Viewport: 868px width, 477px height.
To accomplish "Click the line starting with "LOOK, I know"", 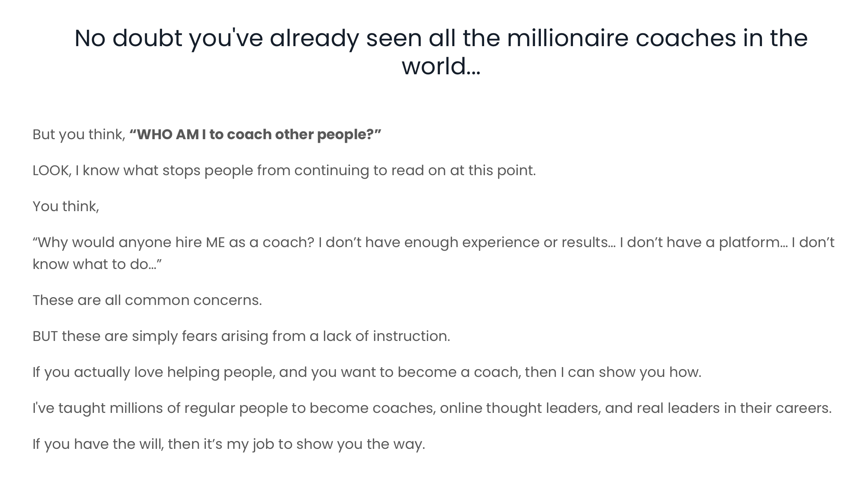I will [x=284, y=170].
